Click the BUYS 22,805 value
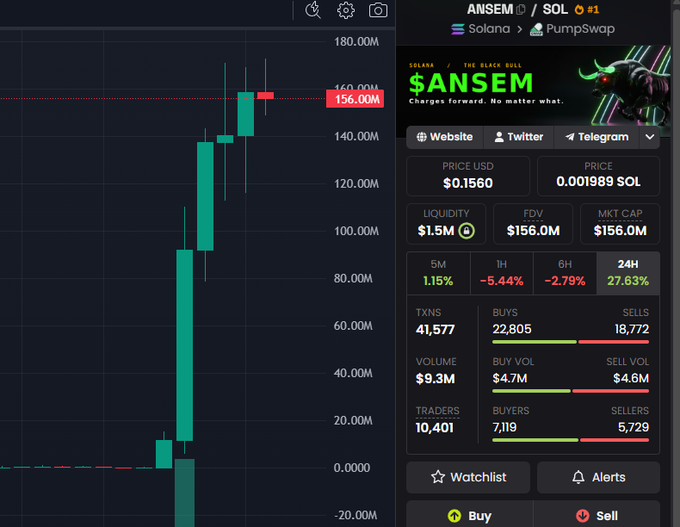 [512, 329]
